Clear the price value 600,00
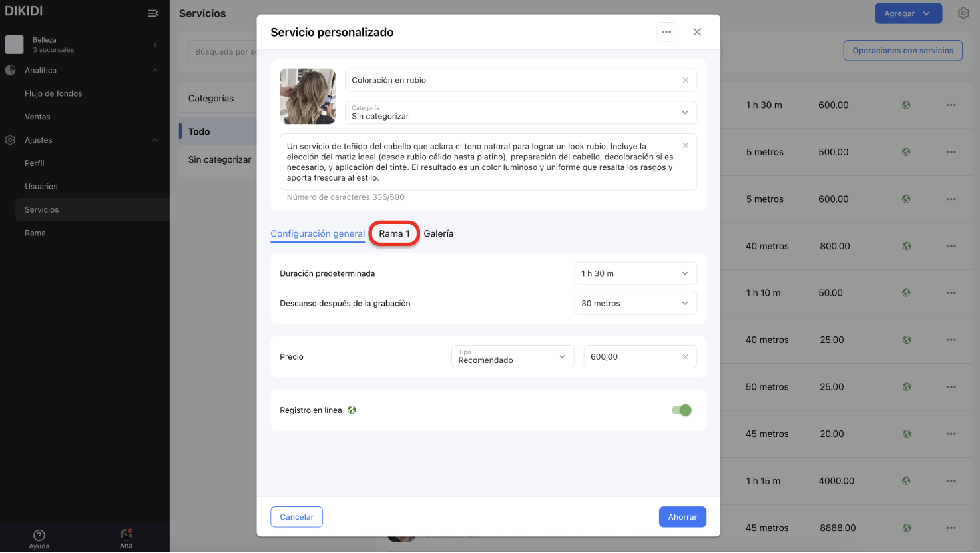This screenshot has width=980, height=553. tap(685, 357)
